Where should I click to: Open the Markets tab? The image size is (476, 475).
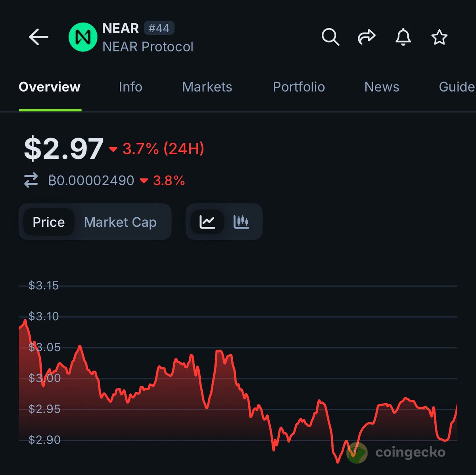click(x=207, y=87)
